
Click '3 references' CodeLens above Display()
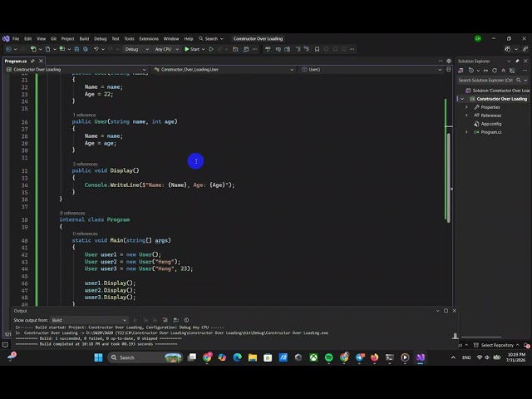(x=85, y=164)
